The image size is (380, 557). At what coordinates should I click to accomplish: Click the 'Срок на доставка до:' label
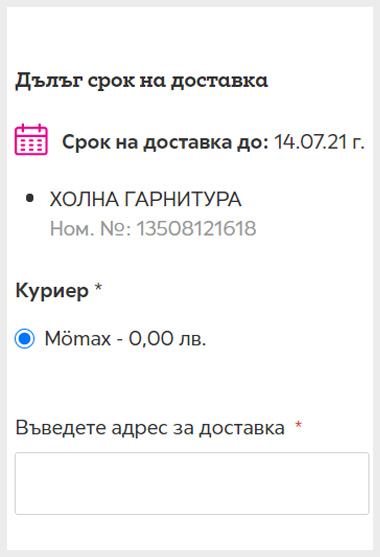click(x=165, y=142)
